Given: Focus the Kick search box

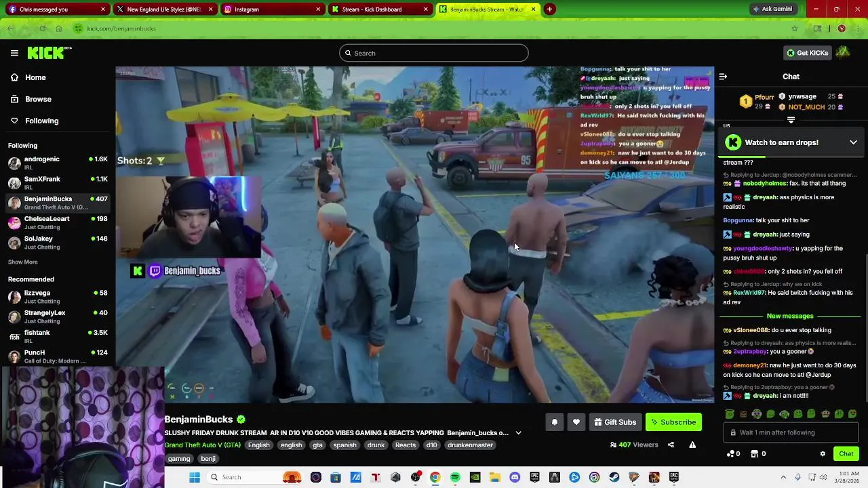Looking at the screenshot, I should [434, 53].
